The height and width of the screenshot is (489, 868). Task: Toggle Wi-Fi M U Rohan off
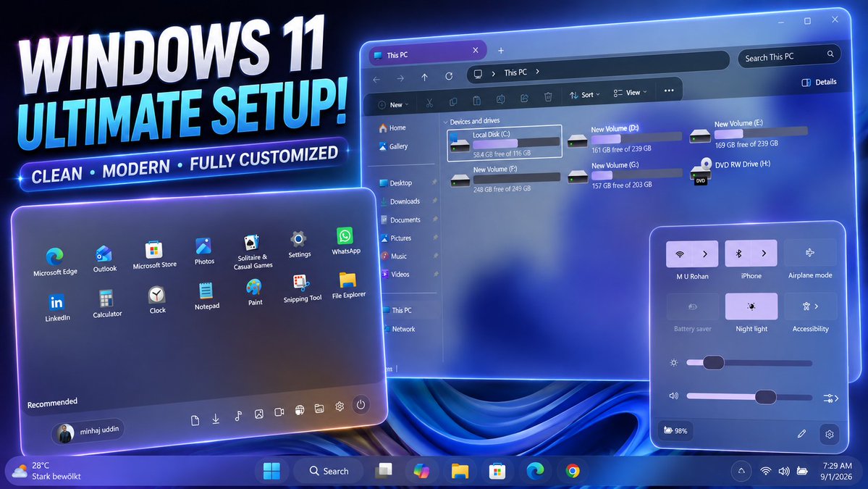pos(679,254)
